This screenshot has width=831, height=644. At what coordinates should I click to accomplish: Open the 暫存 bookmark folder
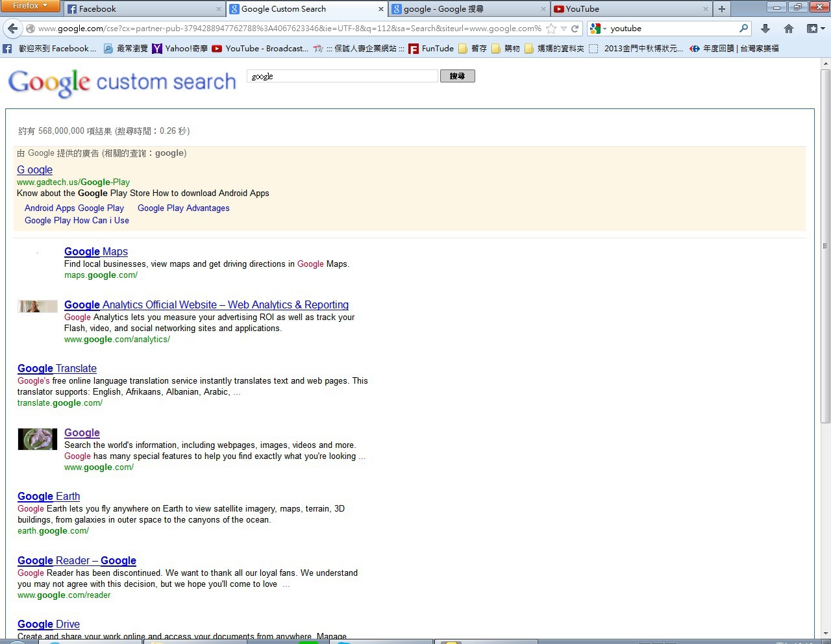[x=473, y=49]
